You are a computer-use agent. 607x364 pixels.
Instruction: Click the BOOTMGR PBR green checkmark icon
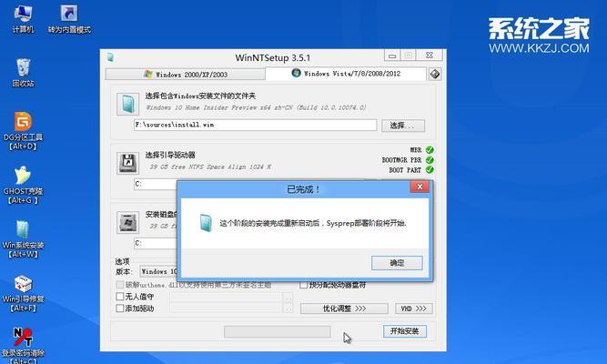point(430,160)
